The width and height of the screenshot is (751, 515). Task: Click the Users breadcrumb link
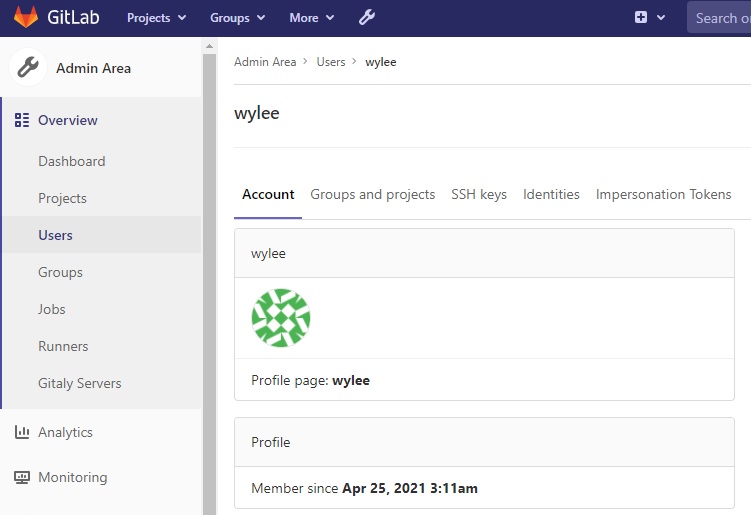(x=331, y=62)
